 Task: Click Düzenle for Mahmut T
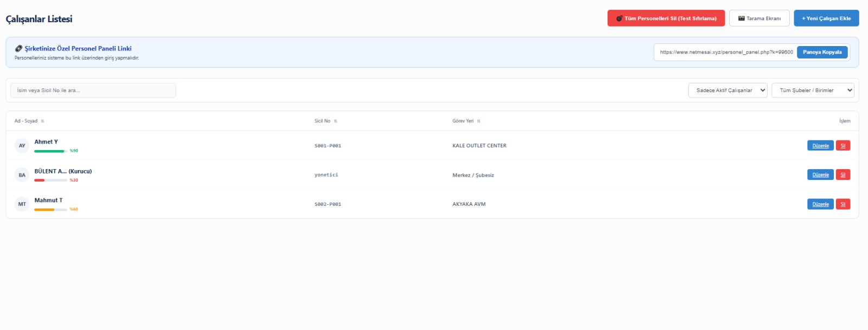[x=820, y=204]
